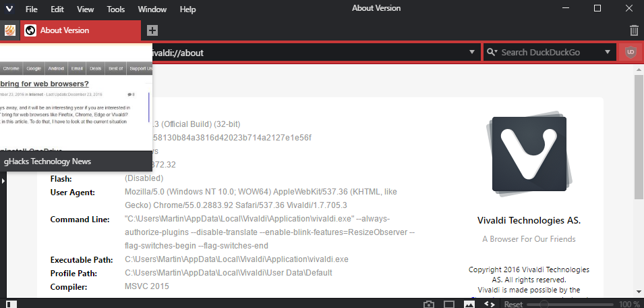Open the Window menu

(x=152, y=9)
